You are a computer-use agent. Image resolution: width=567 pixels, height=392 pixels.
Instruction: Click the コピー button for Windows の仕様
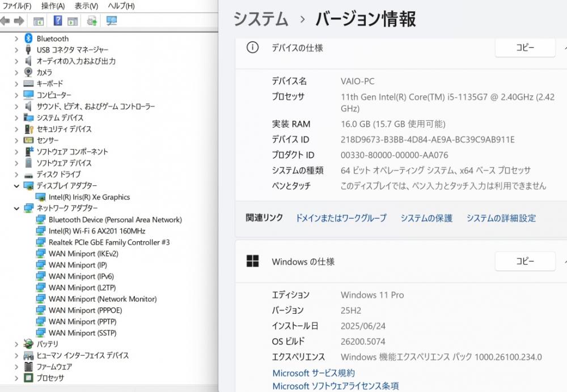point(525,261)
